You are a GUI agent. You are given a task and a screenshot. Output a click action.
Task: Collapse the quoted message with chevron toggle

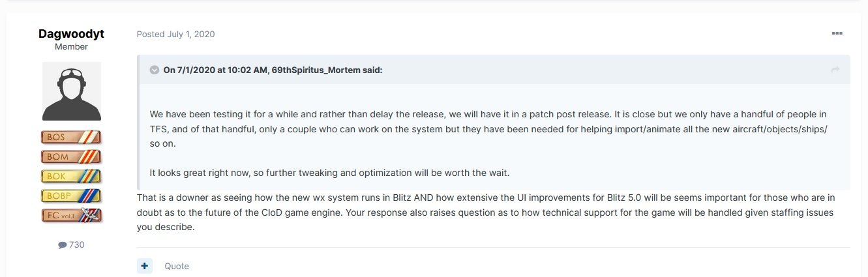pyautogui.click(x=155, y=70)
